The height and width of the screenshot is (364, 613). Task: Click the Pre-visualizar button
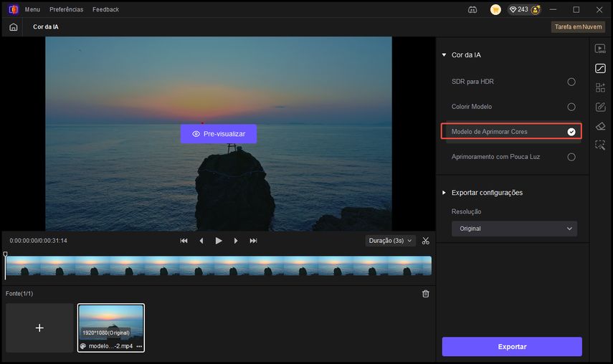(x=218, y=134)
